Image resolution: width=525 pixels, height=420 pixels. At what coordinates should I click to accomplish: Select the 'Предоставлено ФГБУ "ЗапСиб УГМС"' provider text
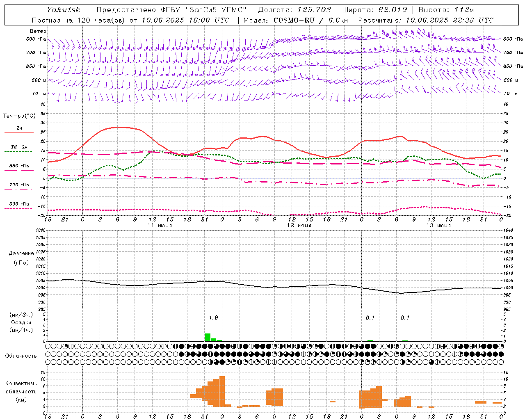coord(171,10)
